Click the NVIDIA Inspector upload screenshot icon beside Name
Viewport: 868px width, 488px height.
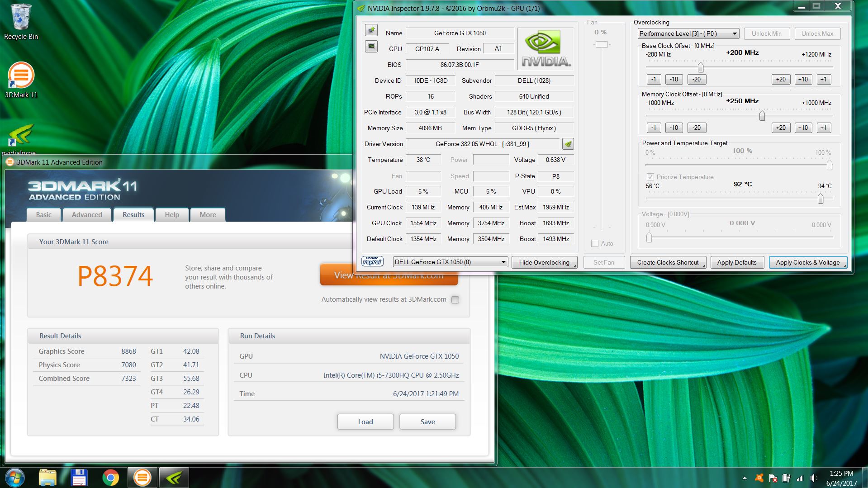371,30
